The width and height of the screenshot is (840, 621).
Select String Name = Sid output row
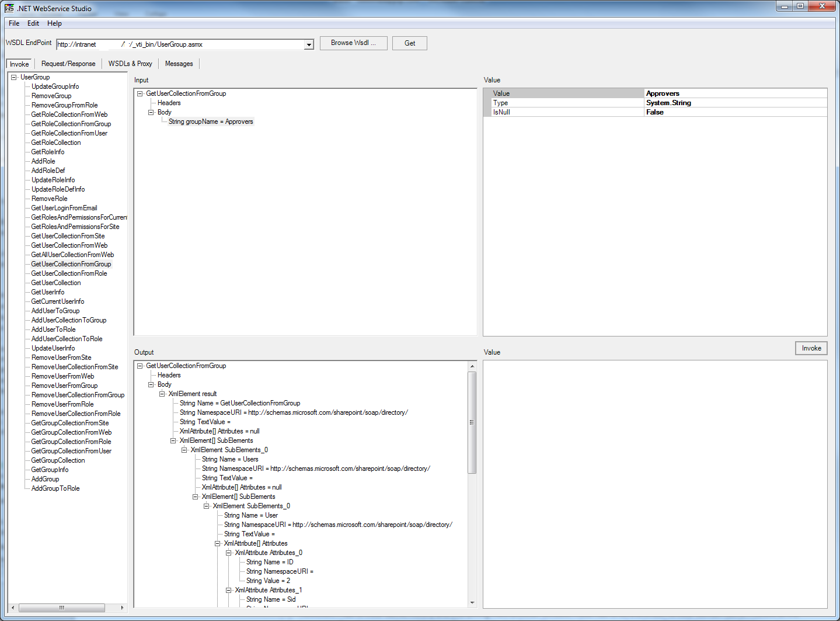point(271,599)
